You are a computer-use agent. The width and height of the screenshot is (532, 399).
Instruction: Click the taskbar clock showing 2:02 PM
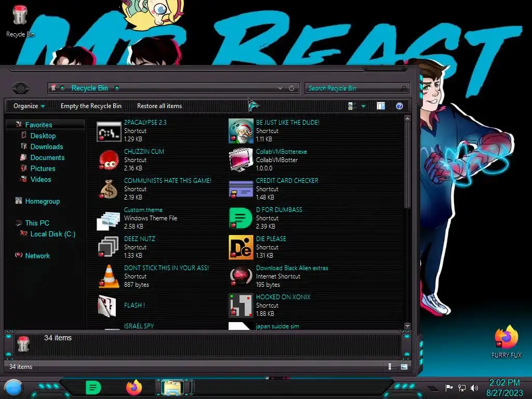[504, 382]
